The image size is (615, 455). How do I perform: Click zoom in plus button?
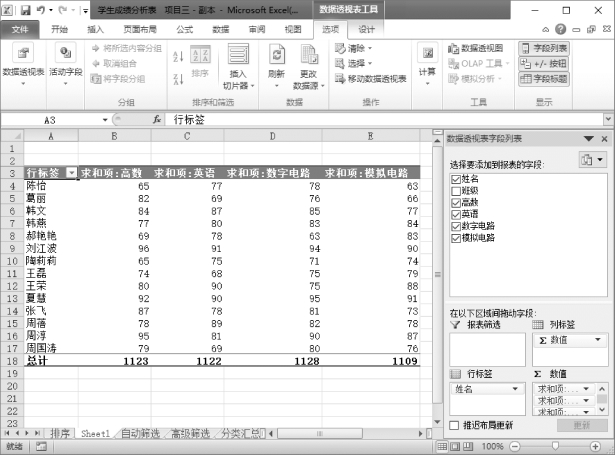(x=595, y=446)
